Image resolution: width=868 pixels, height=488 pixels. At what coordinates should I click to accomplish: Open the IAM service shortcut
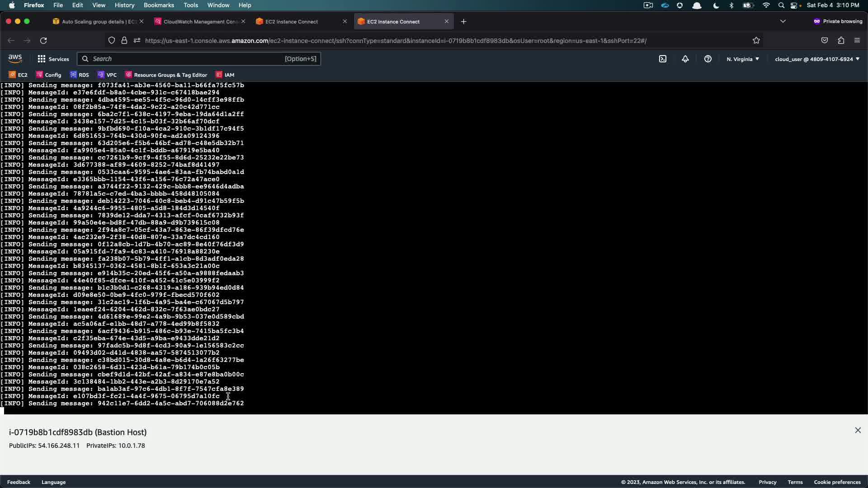point(225,75)
